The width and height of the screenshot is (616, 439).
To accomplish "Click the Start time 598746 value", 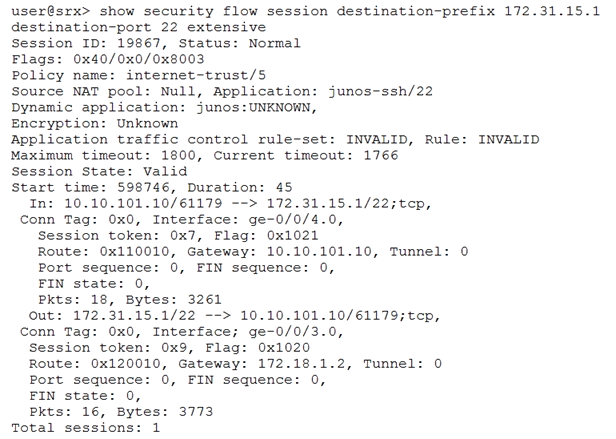I will coord(143,187).
